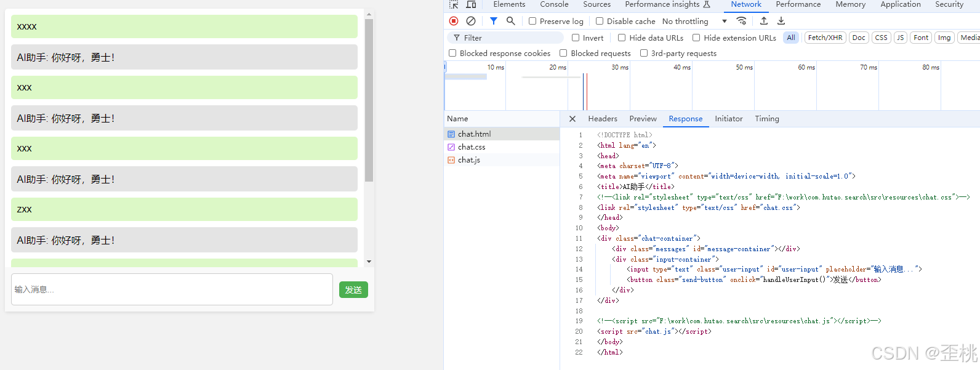Filter requests by CSS type
980x370 pixels.
pos(882,38)
